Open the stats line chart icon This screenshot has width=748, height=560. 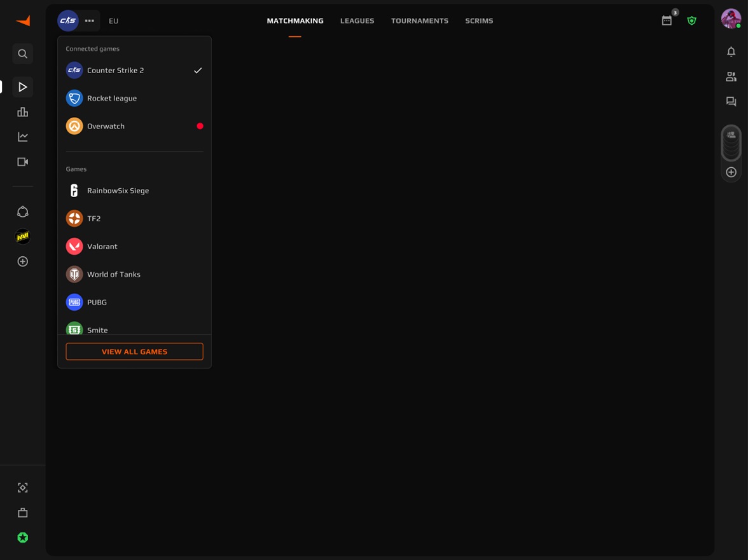point(22,137)
